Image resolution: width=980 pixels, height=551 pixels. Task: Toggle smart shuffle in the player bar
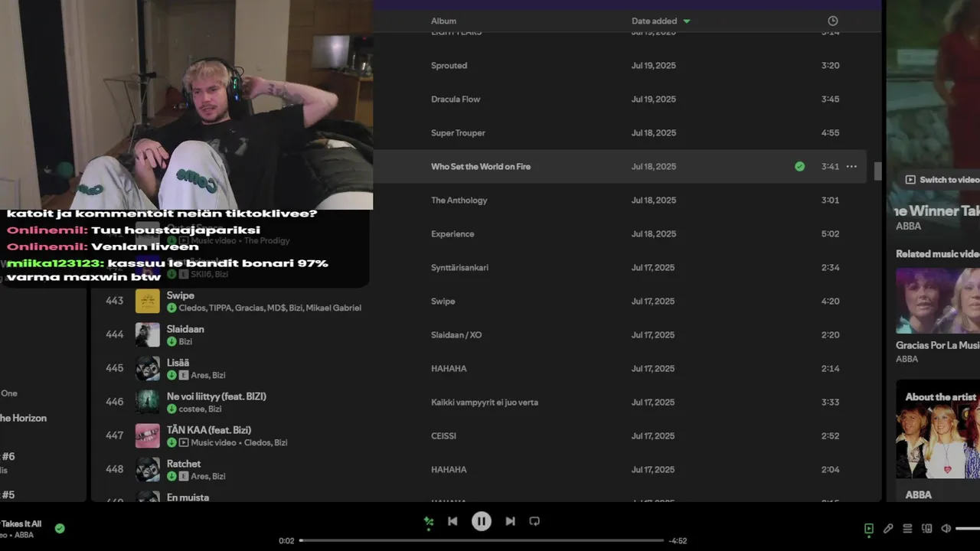429,522
